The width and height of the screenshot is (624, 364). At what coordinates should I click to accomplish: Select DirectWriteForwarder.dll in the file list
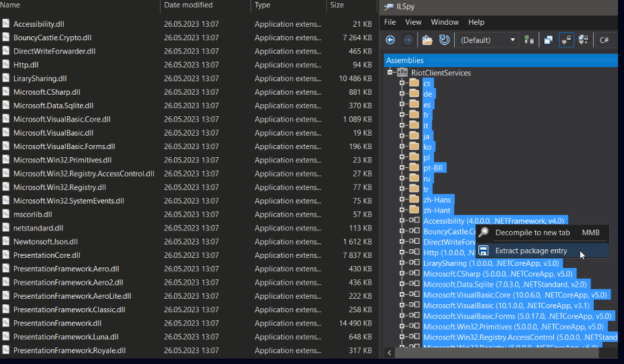pyautogui.click(x=54, y=51)
